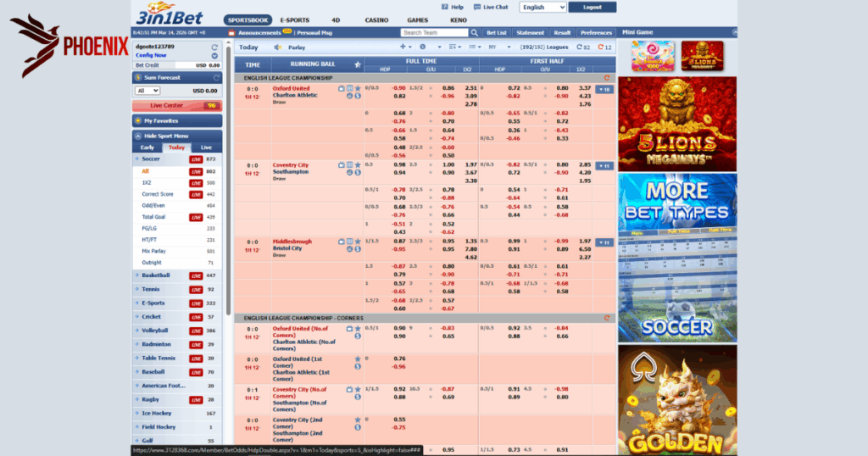Viewport: 868px width, 456px height.
Task: Click the Announcements calendar icon
Action: coord(233,32)
